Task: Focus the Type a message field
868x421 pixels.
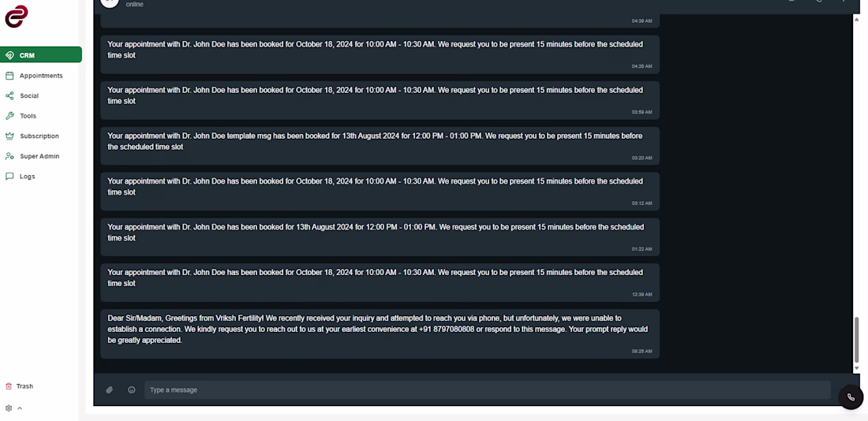Action: [487, 390]
